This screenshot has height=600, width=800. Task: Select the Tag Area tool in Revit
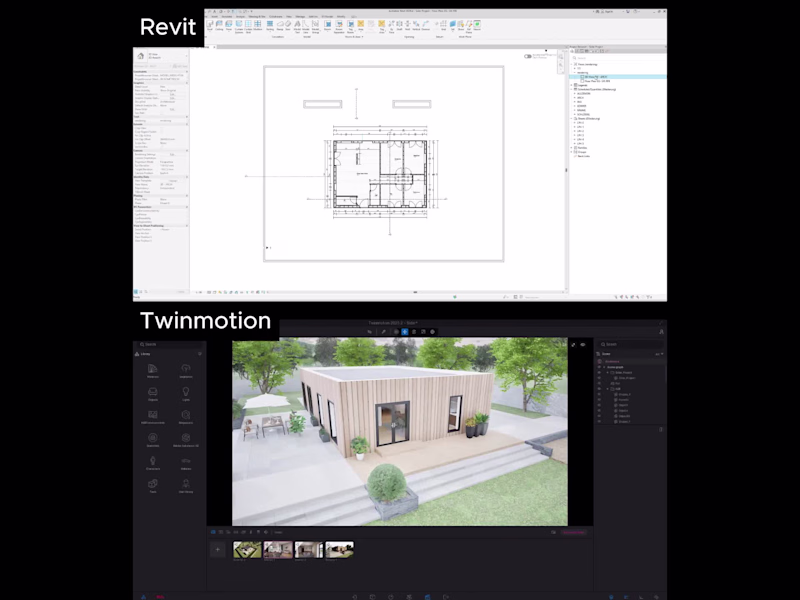coord(382,26)
